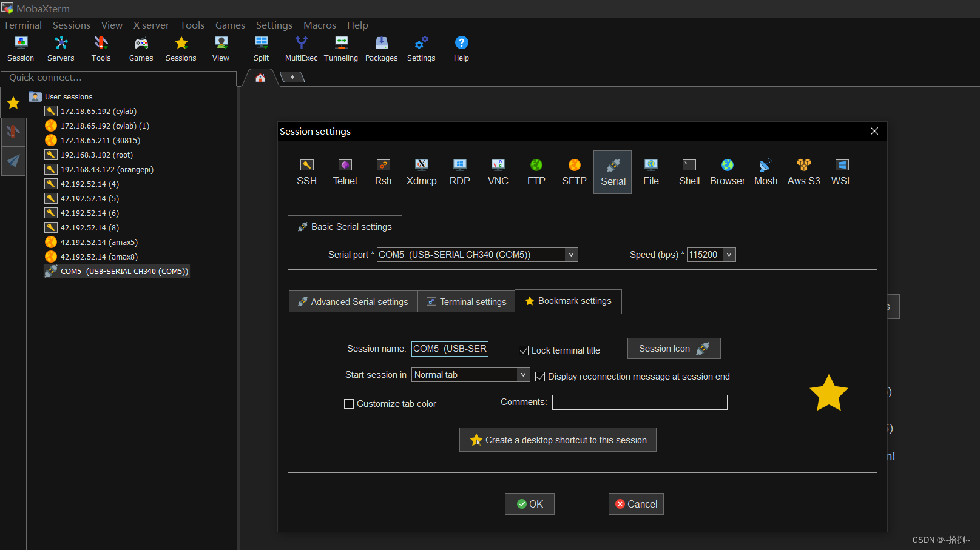The image size is (980, 550).
Task: Select the Browser session type
Action: [728, 172]
